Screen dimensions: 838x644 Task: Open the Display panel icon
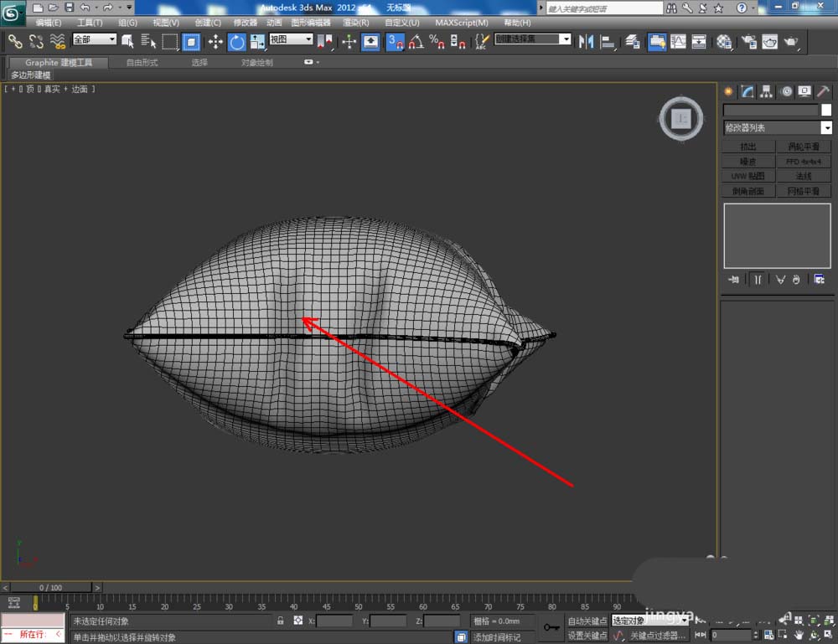804,92
